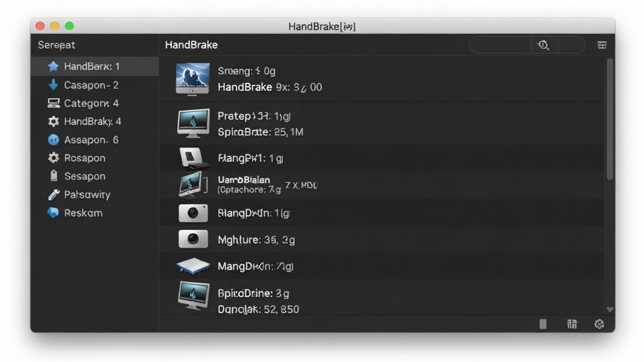Click the text (Optachore: 7g
The image size is (644, 362).
pos(249,190)
